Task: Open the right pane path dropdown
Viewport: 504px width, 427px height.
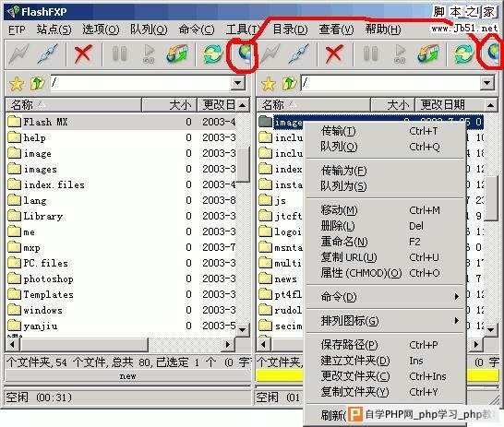Action: pyautogui.click(x=487, y=83)
